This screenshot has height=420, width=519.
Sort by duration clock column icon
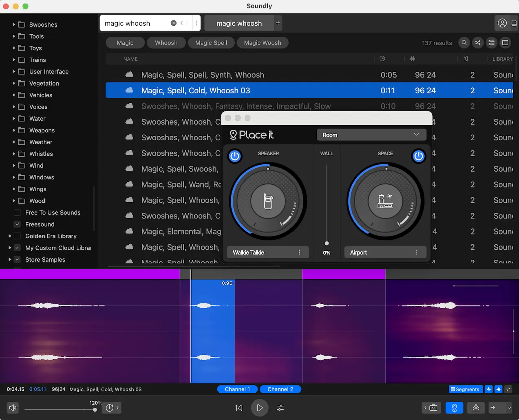[x=382, y=59]
